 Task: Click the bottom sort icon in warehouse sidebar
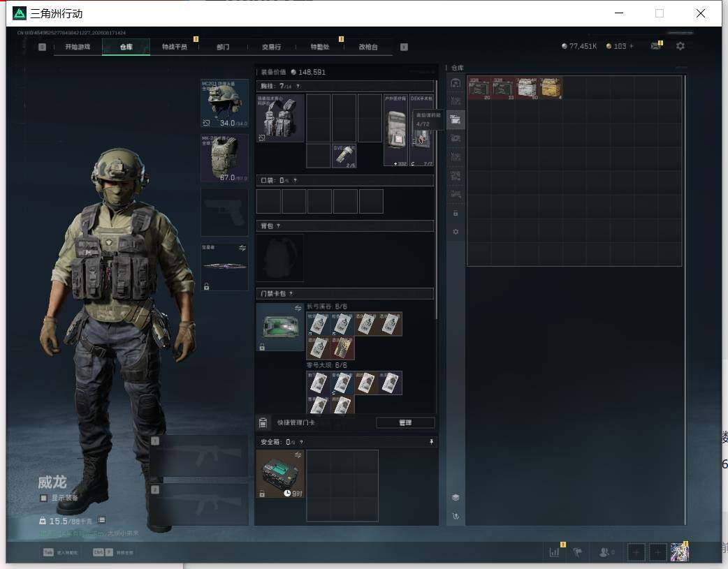point(456,516)
